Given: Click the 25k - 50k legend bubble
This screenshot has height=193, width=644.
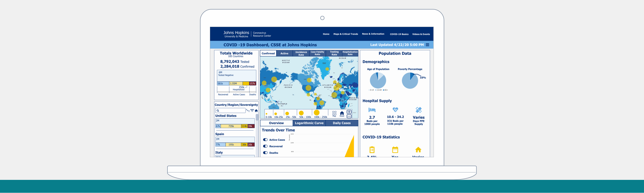Looking at the screenshot, I should tap(287, 113).
